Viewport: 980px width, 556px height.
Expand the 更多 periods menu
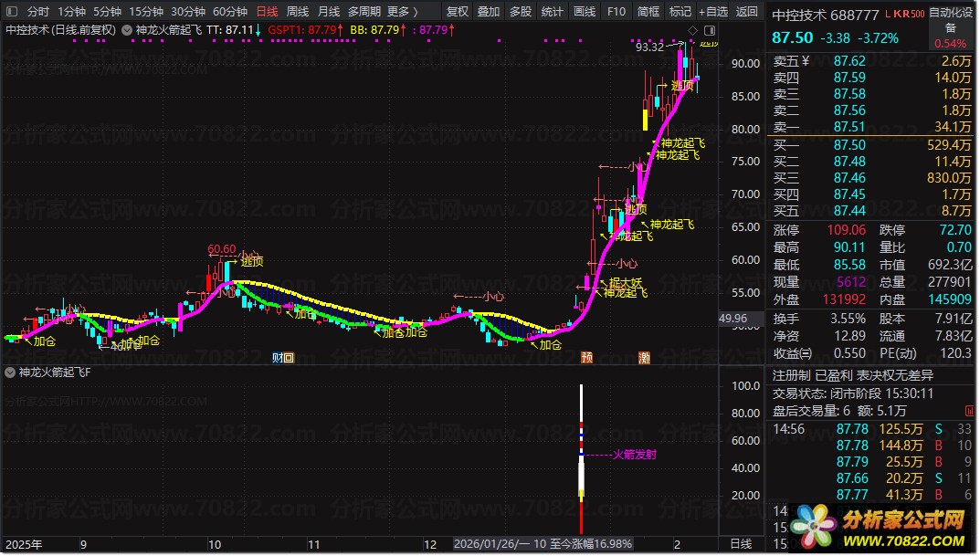click(x=402, y=12)
